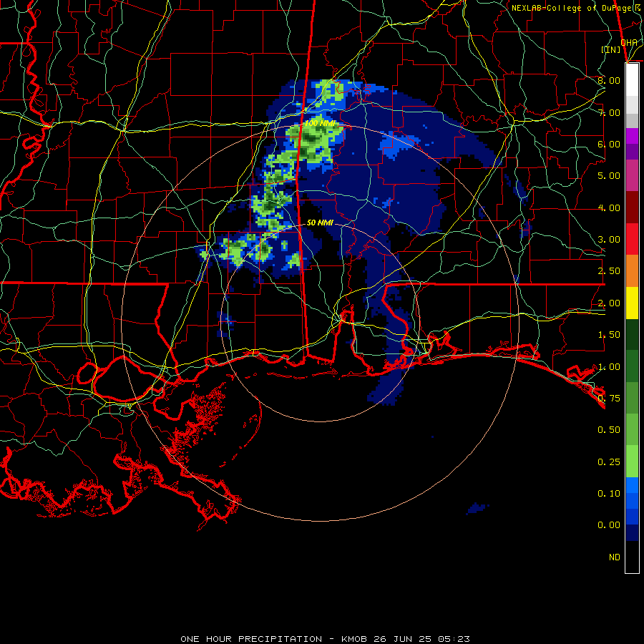Pick the light blue swatch beside 0.10
The height and width of the screenshot is (644, 644).
632,485
